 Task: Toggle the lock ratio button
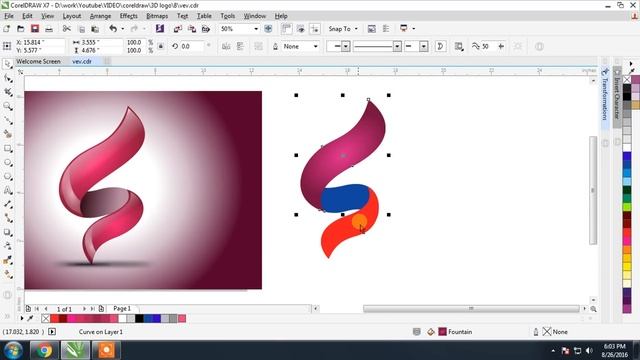[161, 46]
